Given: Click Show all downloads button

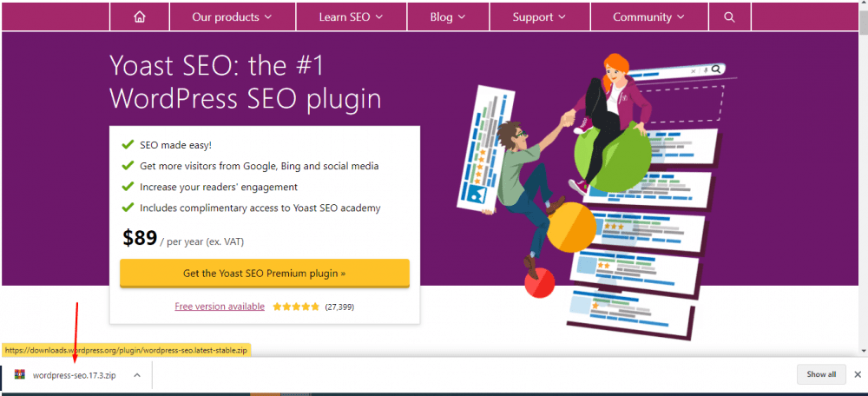Looking at the screenshot, I should tap(821, 374).
